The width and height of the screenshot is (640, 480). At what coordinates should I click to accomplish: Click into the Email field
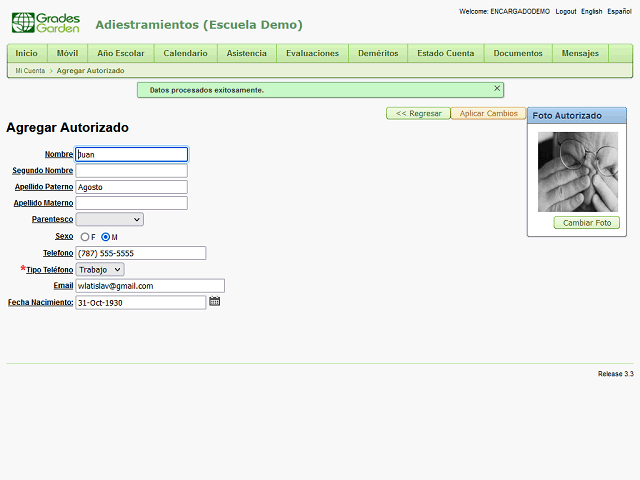coord(150,286)
